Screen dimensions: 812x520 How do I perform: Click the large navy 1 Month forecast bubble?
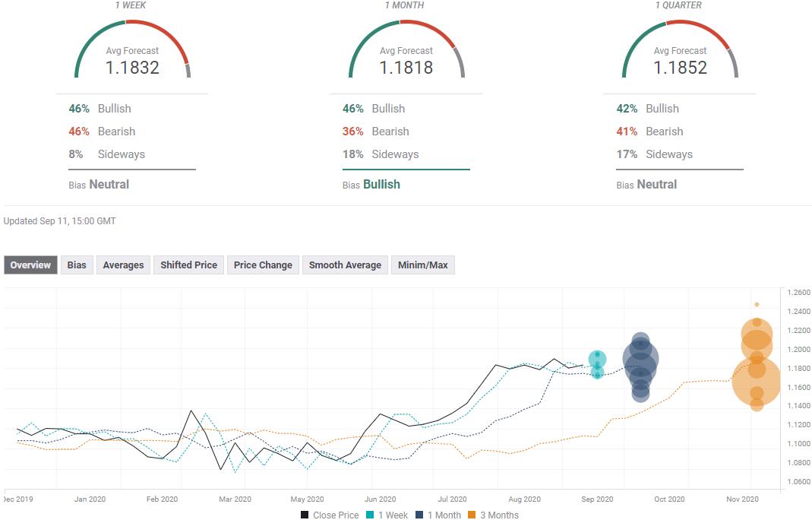[640, 359]
